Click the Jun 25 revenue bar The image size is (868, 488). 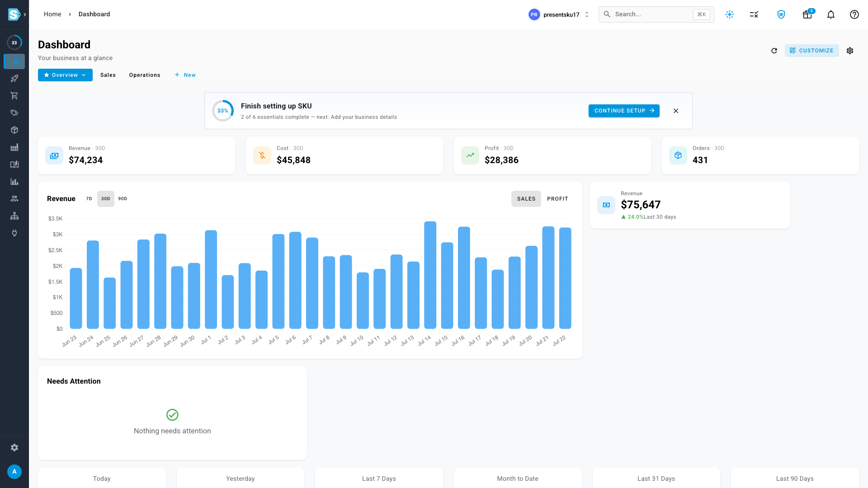point(110,303)
